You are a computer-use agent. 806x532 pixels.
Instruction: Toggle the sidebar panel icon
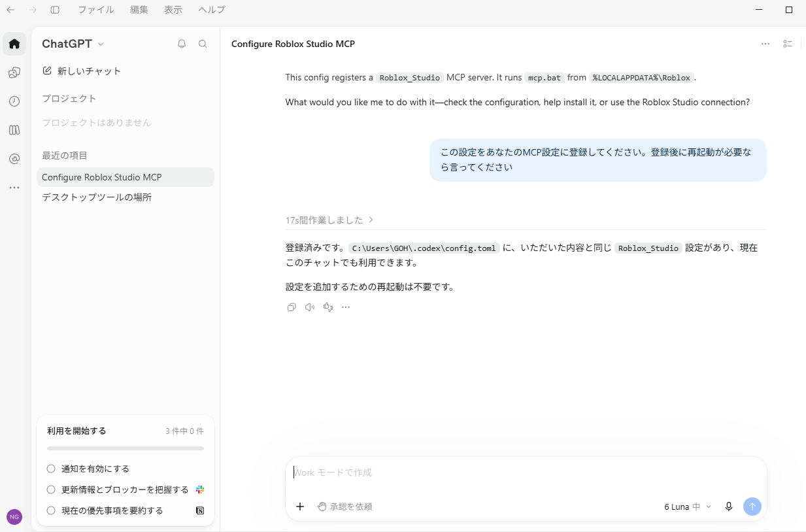point(55,10)
